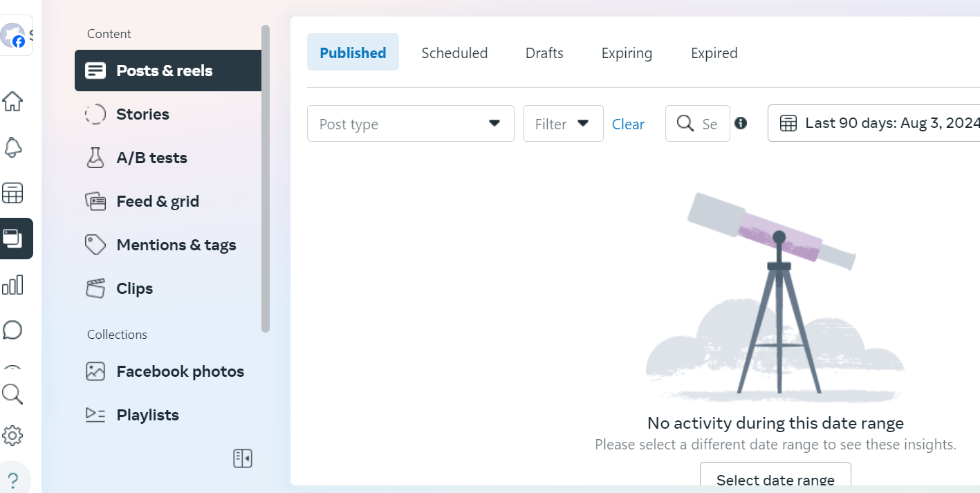This screenshot has width=980, height=493.
Task: Switch to Expired tab
Action: [714, 53]
